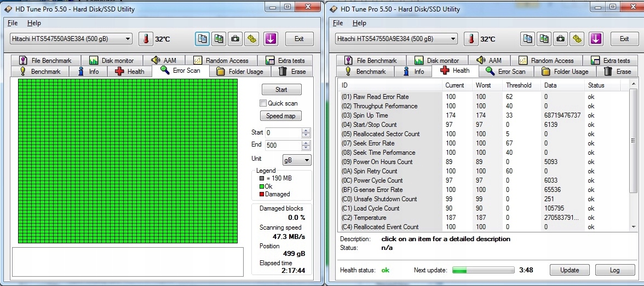
Task: Select (05) Reallocated Sector Count row
Action: coord(484,134)
